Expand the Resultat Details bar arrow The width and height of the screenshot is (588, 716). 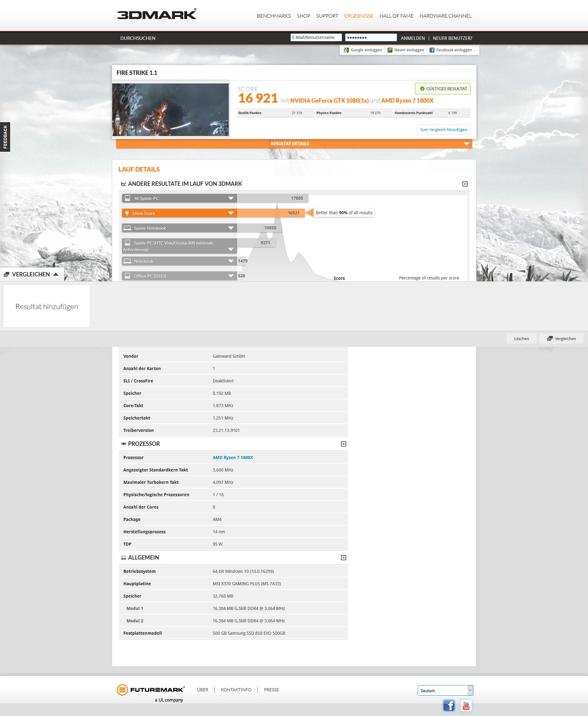pos(466,144)
